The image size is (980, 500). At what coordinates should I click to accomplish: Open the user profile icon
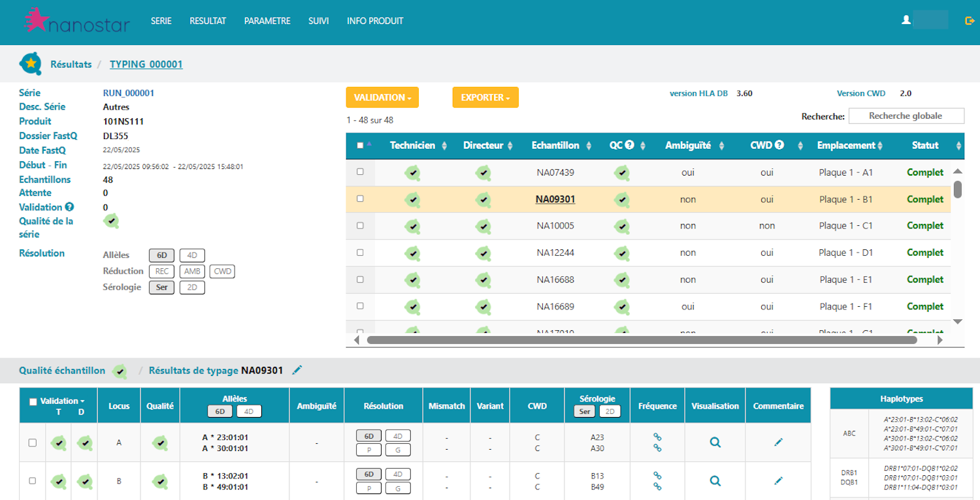(906, 21)
